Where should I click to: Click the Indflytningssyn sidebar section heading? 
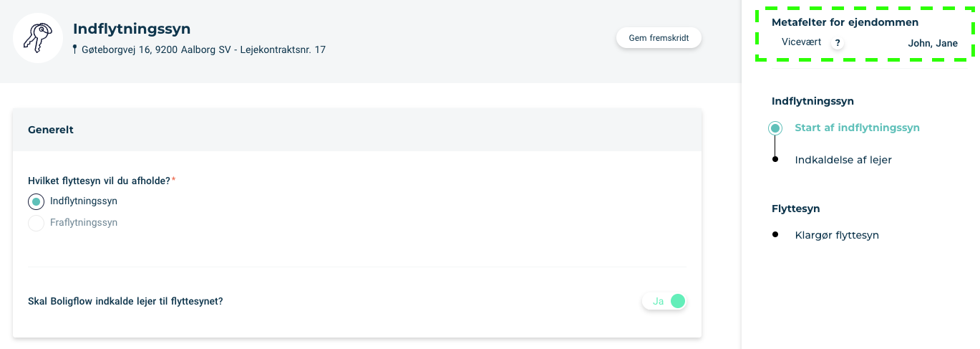pos(812,102)
